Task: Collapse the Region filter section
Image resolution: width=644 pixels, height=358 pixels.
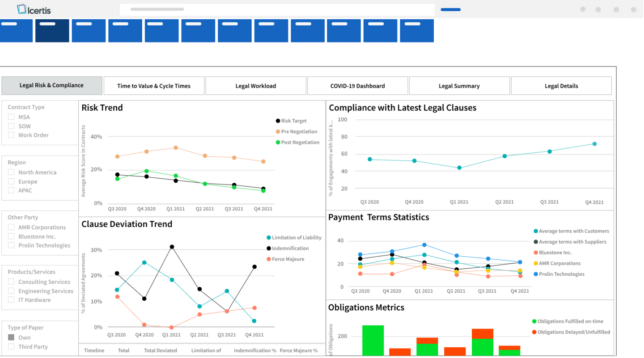Action: 17,162
